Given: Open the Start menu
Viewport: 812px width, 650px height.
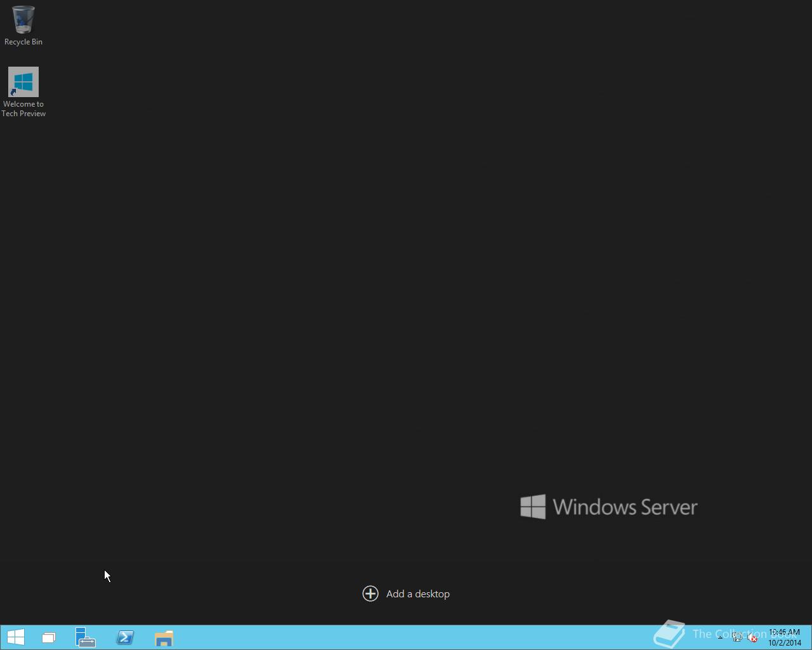Looking at the screenshot, I should click(x=15, y=637).
